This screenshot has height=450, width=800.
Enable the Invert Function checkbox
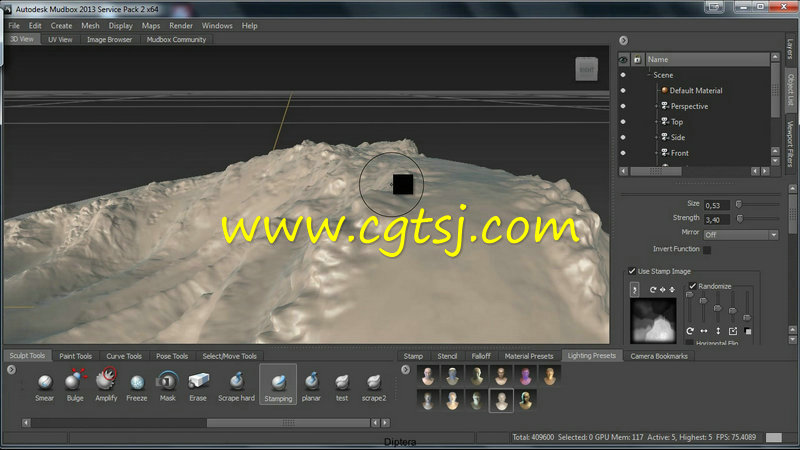707,249
